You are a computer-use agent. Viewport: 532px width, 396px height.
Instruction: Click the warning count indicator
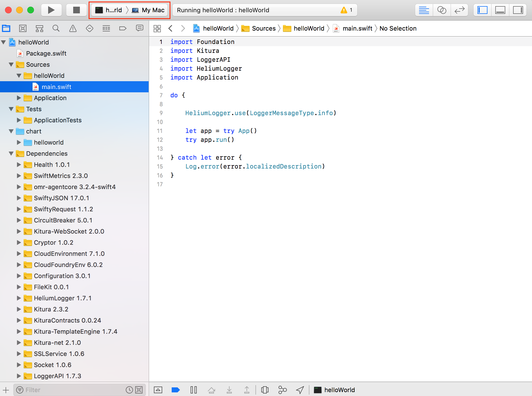(x=346, y=10)
